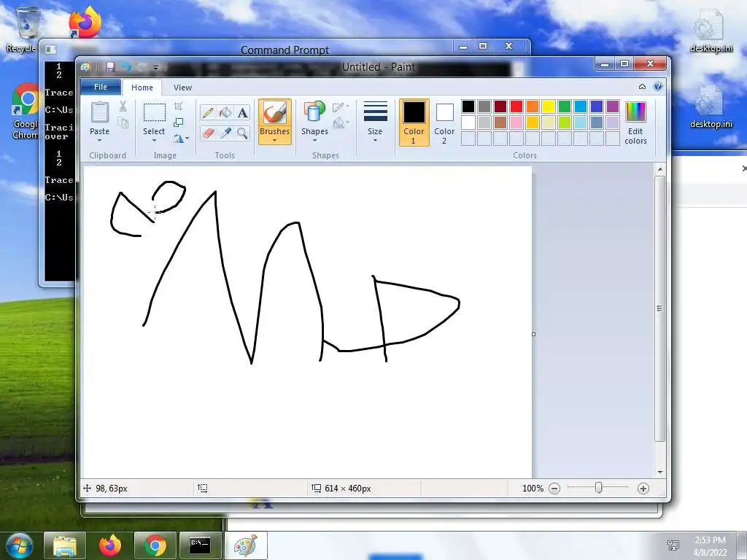The width and height of the screenshot is (747, 560).
Task: Open the Firefox desktop shortcut
Action: pos(85,21)
